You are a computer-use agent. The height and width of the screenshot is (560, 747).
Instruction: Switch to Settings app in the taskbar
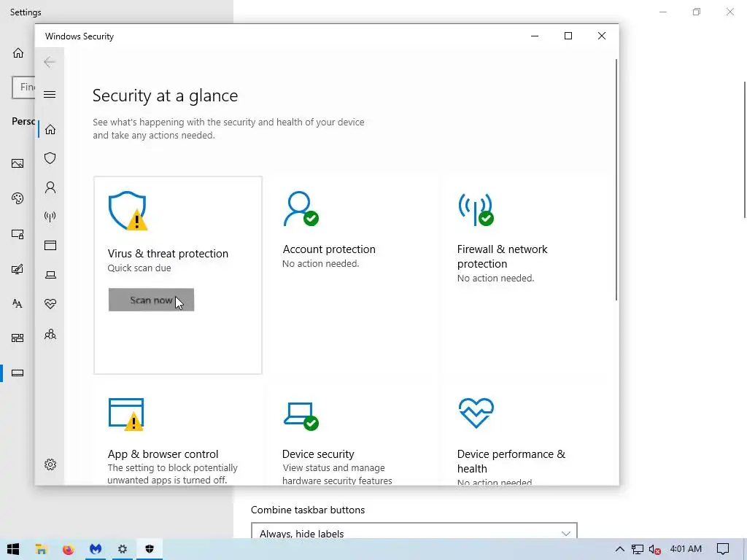point(123,549)
